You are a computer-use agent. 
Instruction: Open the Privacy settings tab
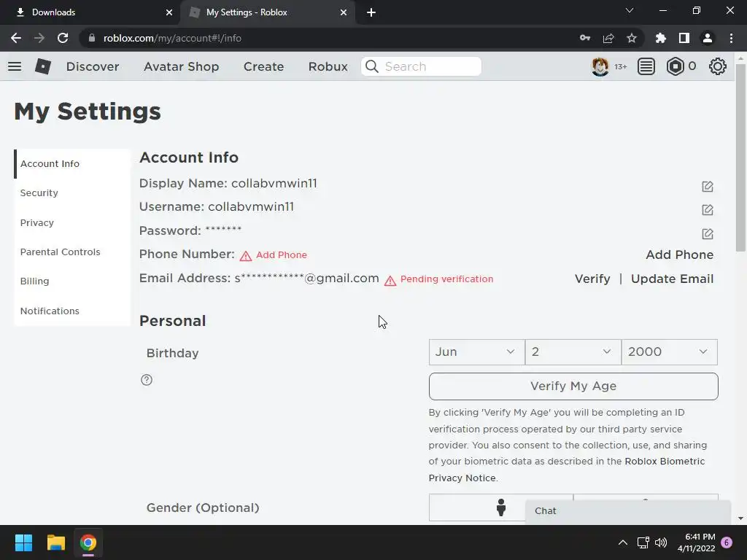(72, 222)
